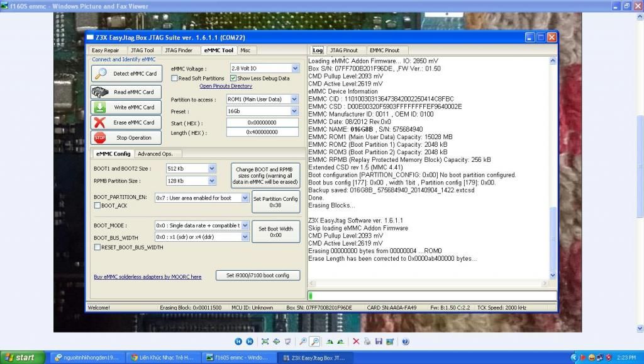The height and width of the screenshot is (364, 644).
Task: Click the Best Fit icon in viewer toolbar
Action: [265, 341]
